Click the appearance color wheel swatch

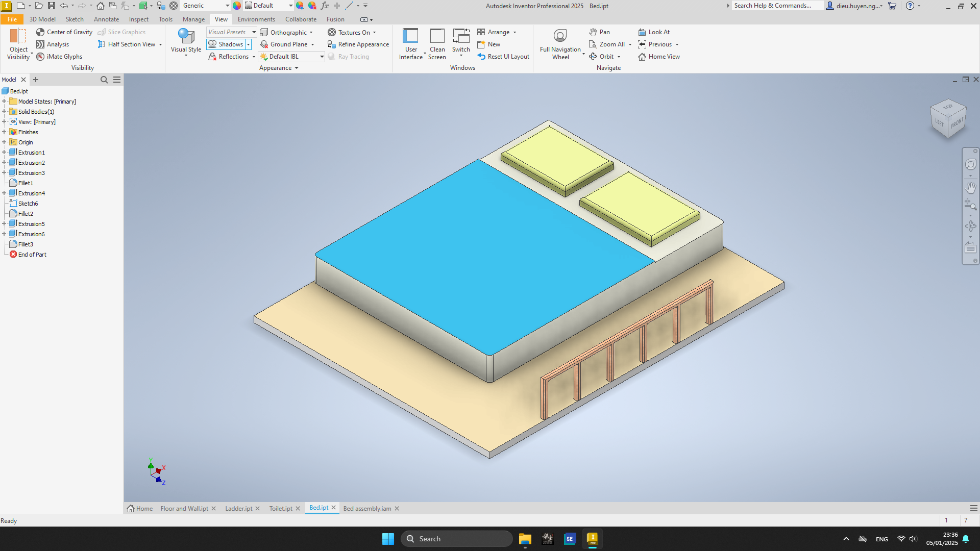[x=237, y=6]
